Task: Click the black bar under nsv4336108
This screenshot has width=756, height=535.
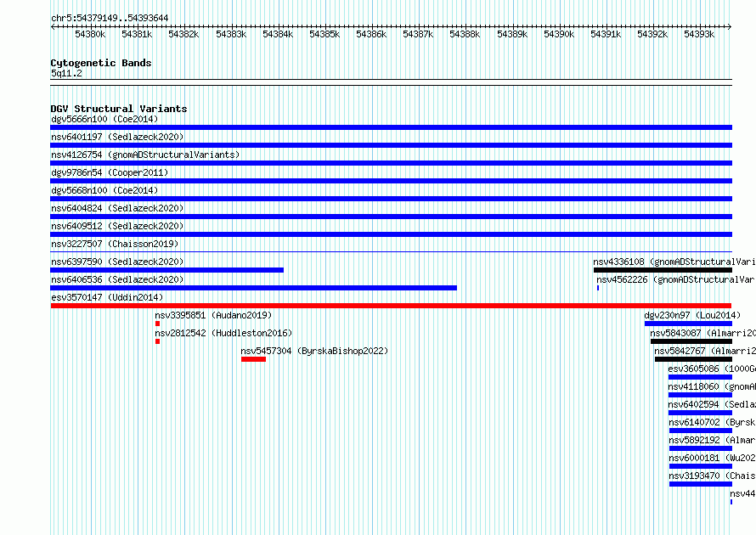Action: click(663, 270)
